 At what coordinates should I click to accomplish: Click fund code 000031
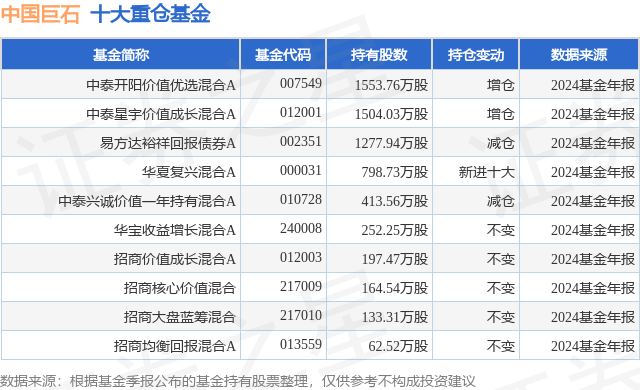pos(301,171)
